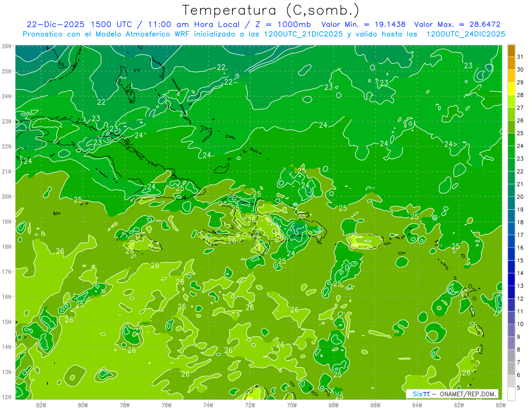Click the '60W' longitude axis label
The width and height of the screenshot is (532, 411).
pos(501,405)
